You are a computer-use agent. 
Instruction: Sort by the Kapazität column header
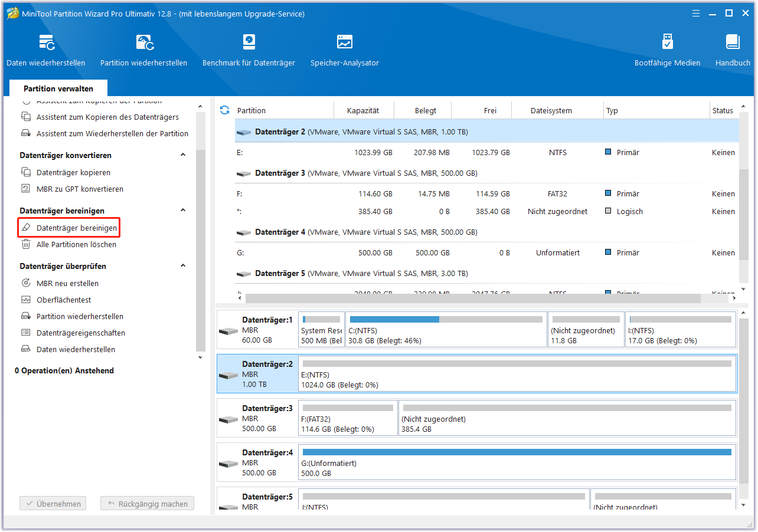click(x=364, y=110)
